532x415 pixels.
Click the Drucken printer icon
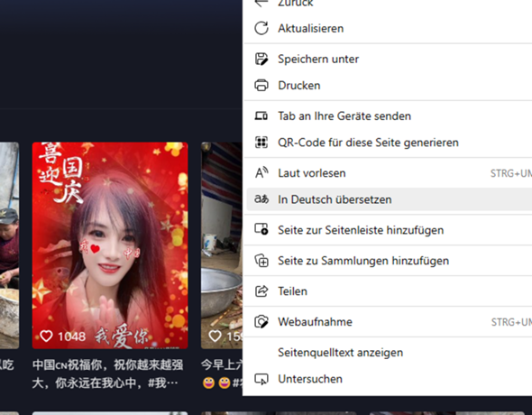(x=261, y=85)
